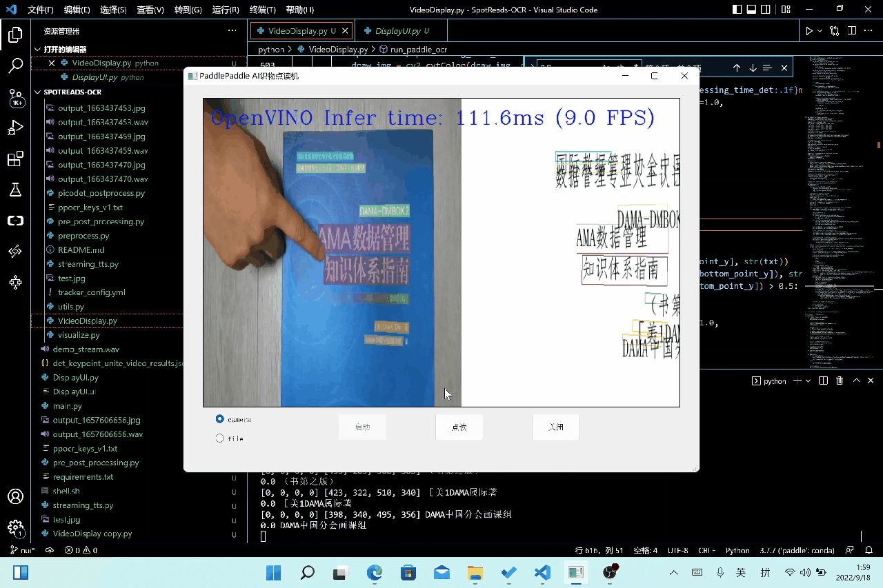Run Python file with play icon
The width and height of the screenshot is (883, 588).
point(809,31)
